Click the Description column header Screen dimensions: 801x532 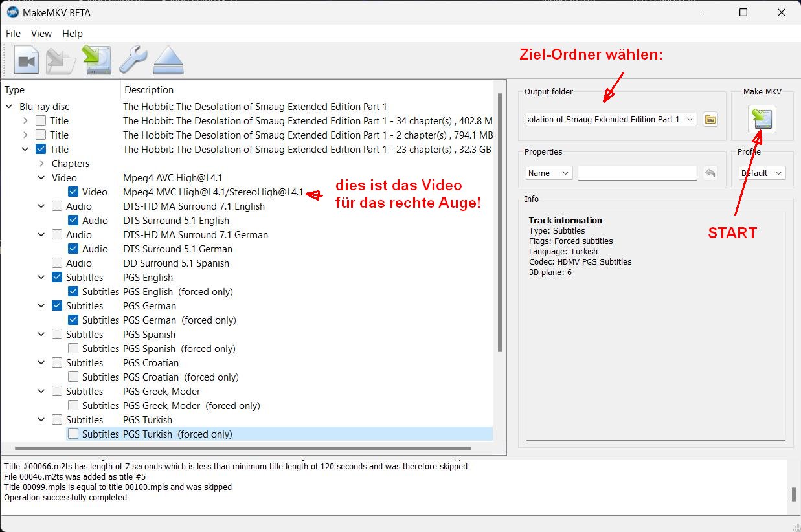pyautogui.click(x=149, y=90)
